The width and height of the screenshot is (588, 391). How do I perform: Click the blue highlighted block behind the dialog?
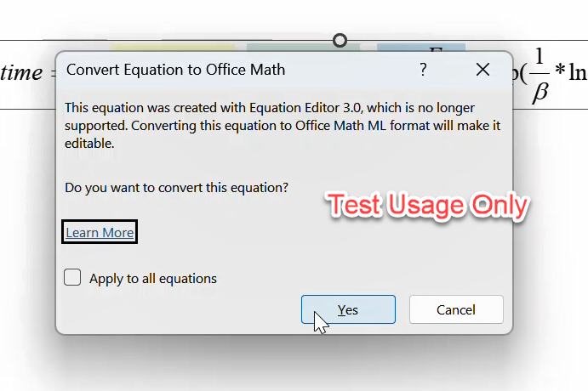421,48
